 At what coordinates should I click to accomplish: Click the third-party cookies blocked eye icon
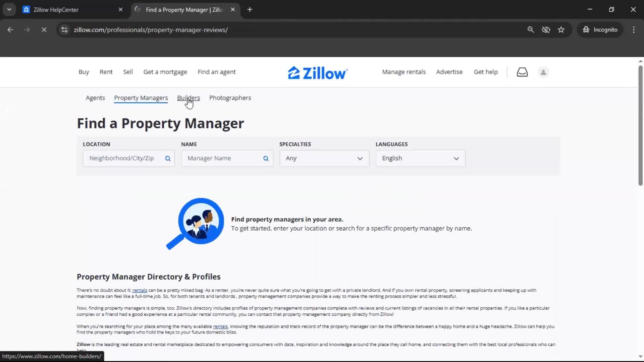[x=546, y=30]
